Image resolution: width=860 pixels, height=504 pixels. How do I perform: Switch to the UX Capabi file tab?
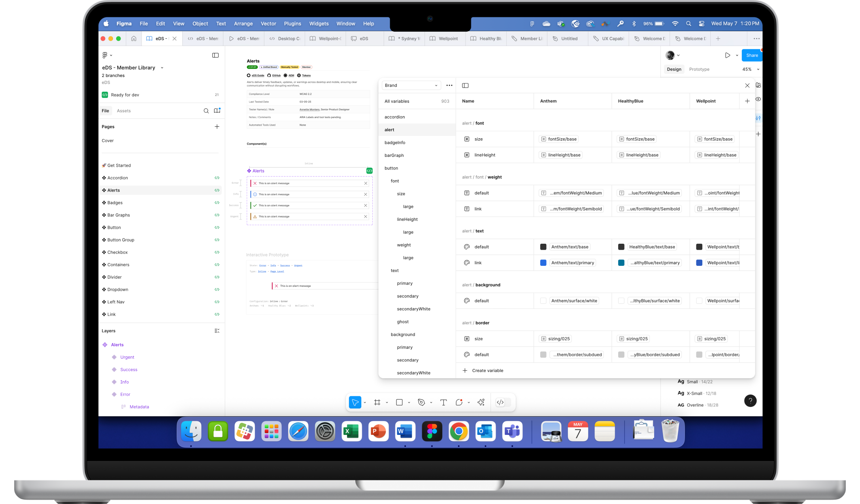tap(609, 39)
